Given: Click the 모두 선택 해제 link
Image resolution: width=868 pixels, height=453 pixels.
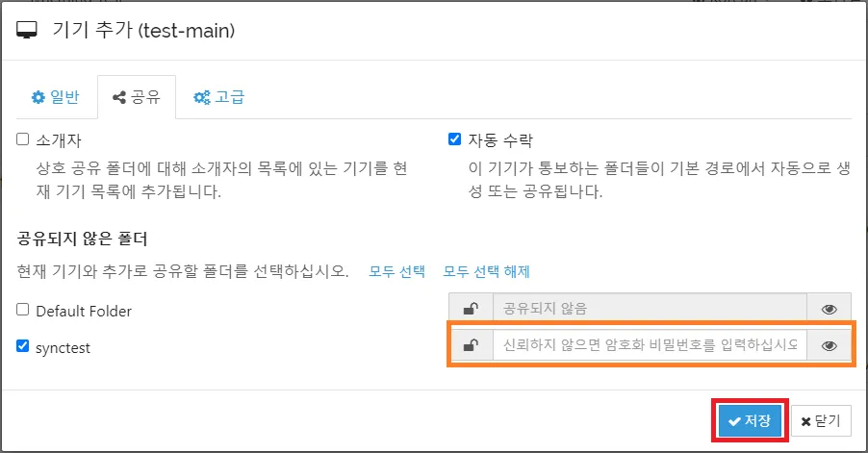Looking at the screenshot, I should tap(486, 271).
